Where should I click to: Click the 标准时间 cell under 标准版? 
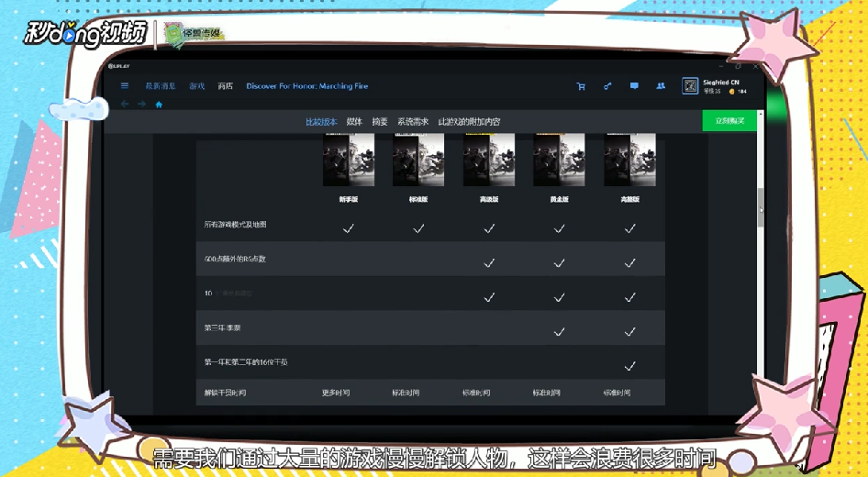click(x=406, y=393)
